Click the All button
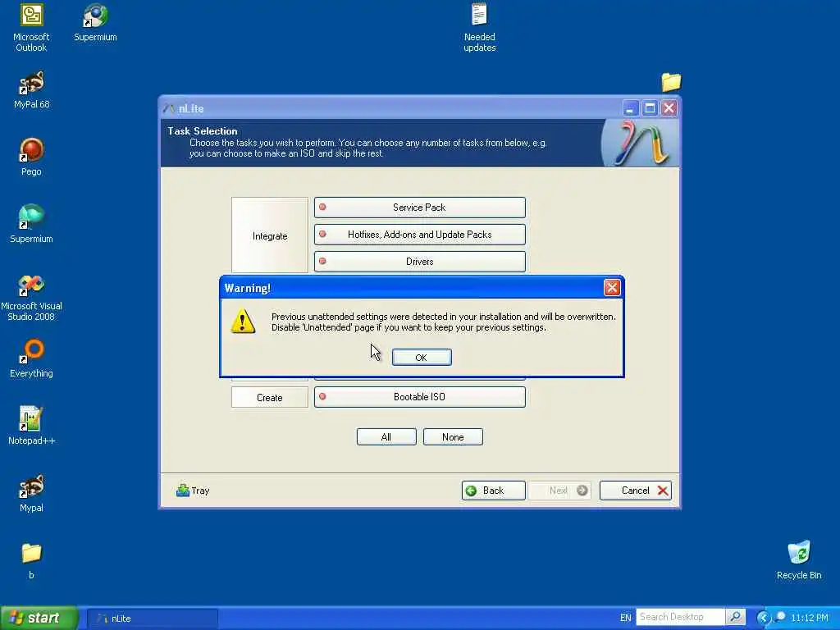This screenshot has height=630, width=840. (x=386, y=437)
